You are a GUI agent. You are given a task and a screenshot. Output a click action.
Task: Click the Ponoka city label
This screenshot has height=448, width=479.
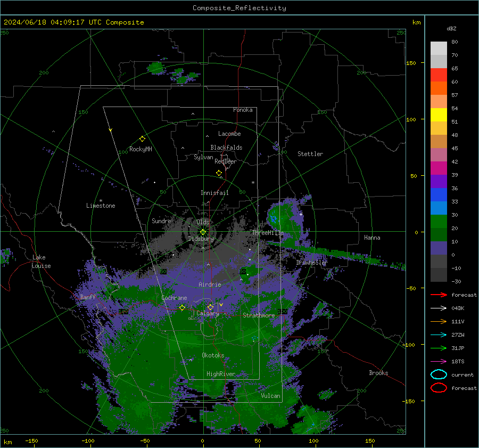coord(243,110)
